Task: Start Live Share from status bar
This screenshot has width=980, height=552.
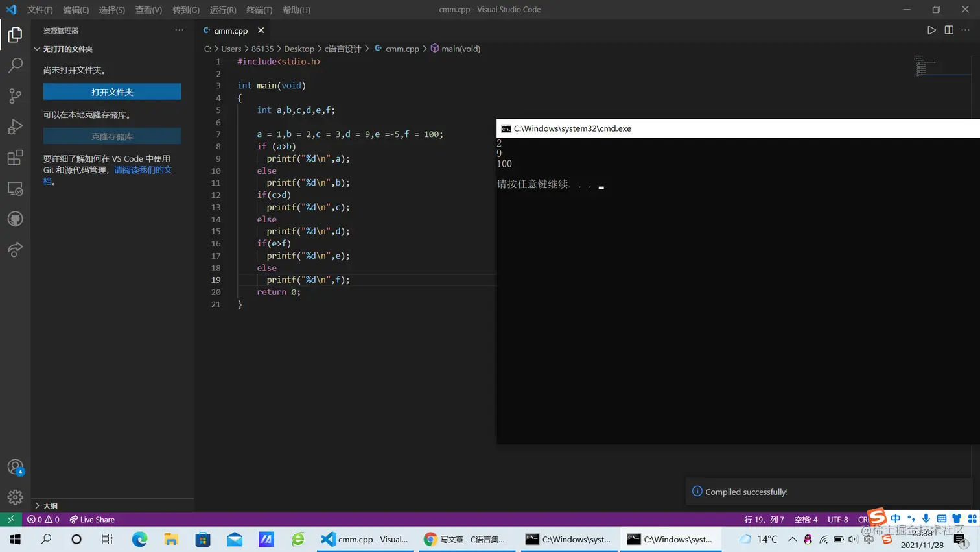Action: tap(92, 520)
